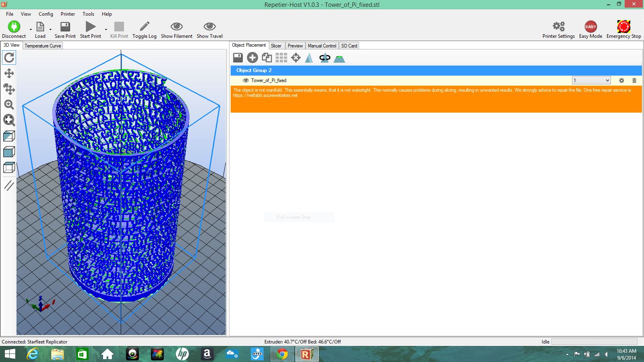Click the center object crosshair icon
Screen dimensions: 644x362
(296, 58)
